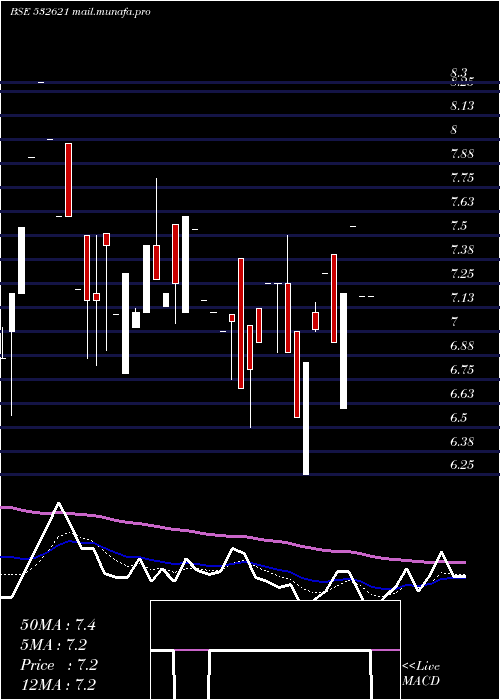Select the 7.13 price axis label
Screen dimensions: 500x700
click(x=462, y=297)
